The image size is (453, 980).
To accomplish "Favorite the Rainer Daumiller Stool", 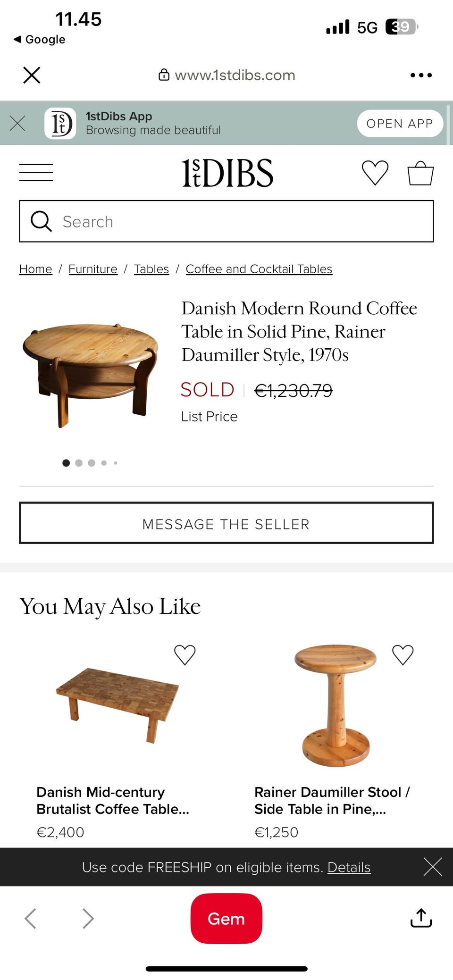I will click(403, 655).
